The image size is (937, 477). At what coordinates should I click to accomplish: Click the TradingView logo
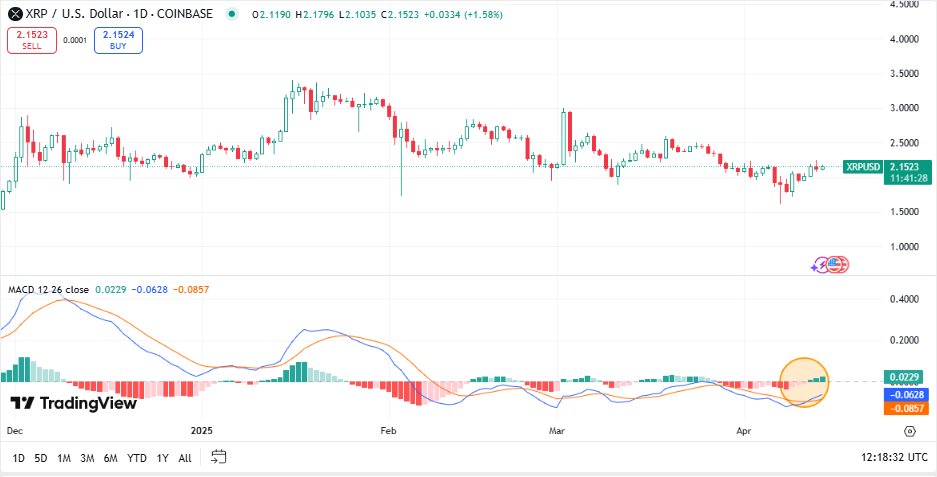tap(74, 403)
